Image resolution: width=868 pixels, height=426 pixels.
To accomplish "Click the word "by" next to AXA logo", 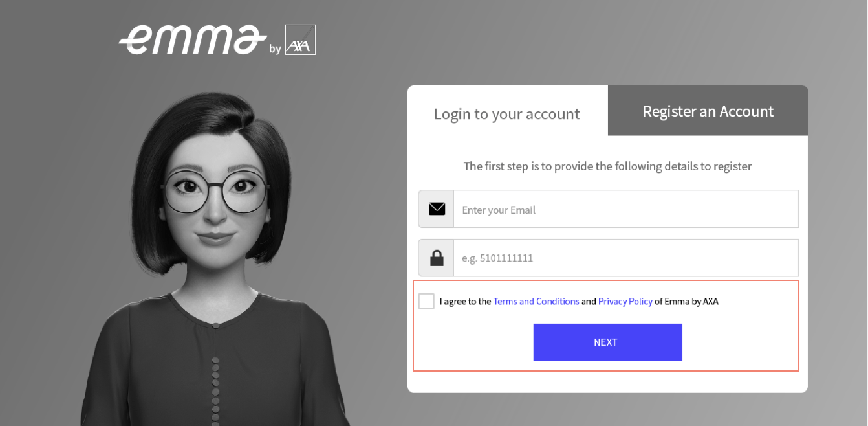I will (275, 49).
